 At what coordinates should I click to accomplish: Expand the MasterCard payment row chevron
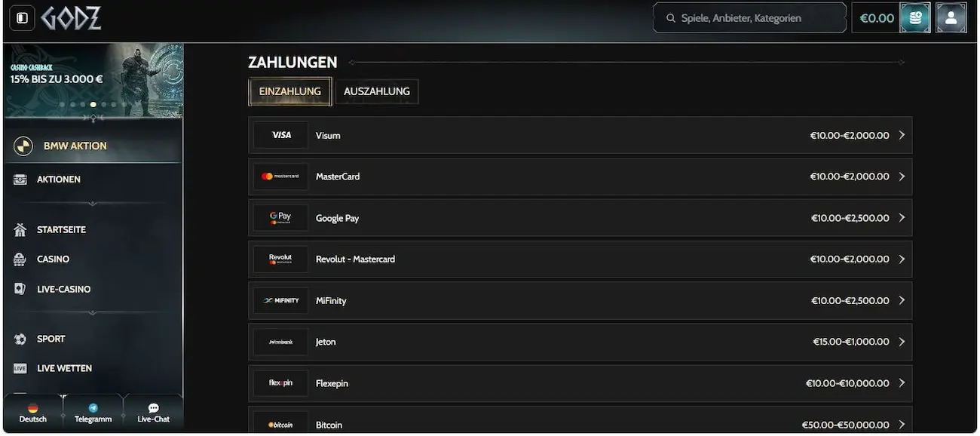[902, 177]
